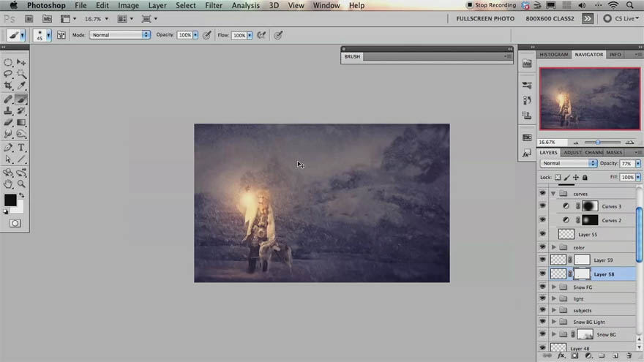Select the Line shape tool
Screen dimensions: 644x362
coord(21,159)
